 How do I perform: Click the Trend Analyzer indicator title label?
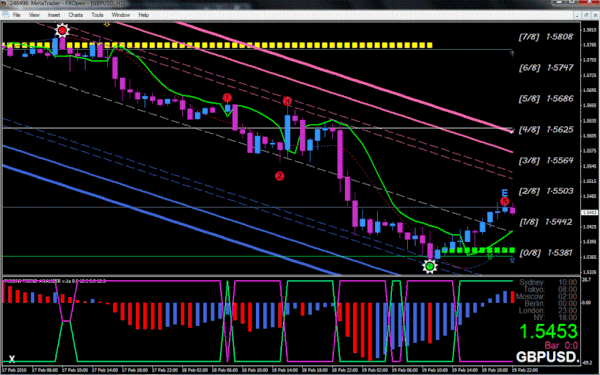55,281
